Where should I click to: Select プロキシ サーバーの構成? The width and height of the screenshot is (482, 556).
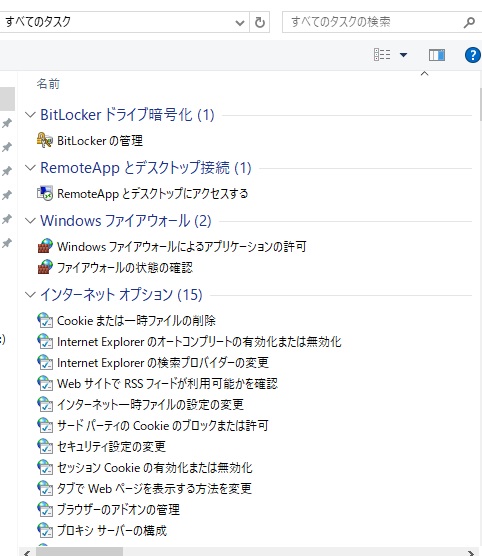pyautogui.click(x=112, y=530)
